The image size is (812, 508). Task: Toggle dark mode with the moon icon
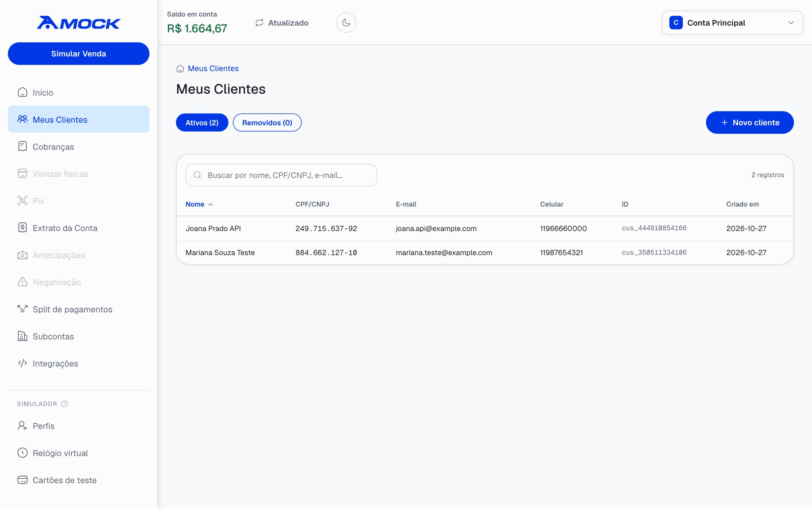346,23
